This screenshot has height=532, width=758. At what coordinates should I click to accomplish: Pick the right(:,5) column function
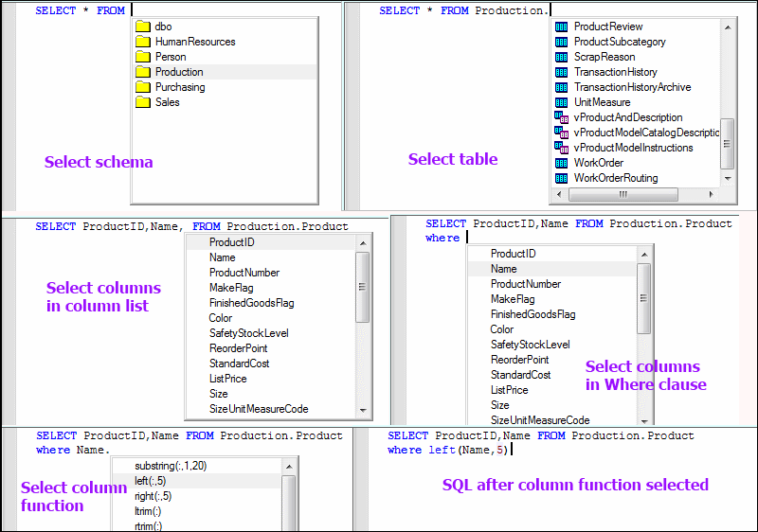click(153, 496)
